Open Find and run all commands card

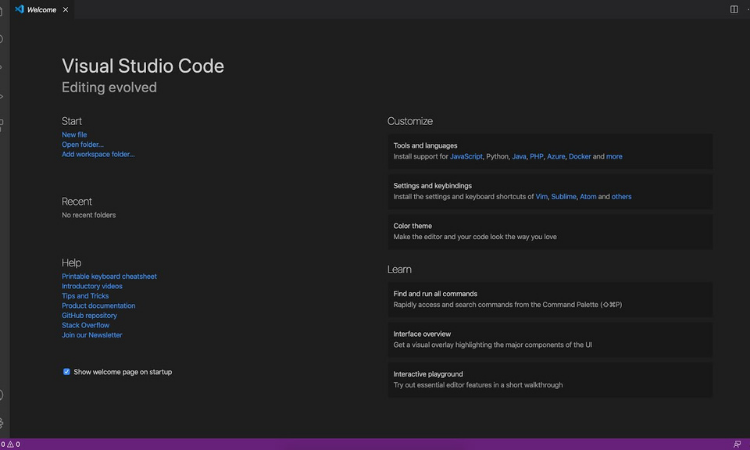[x=550, y=299]
